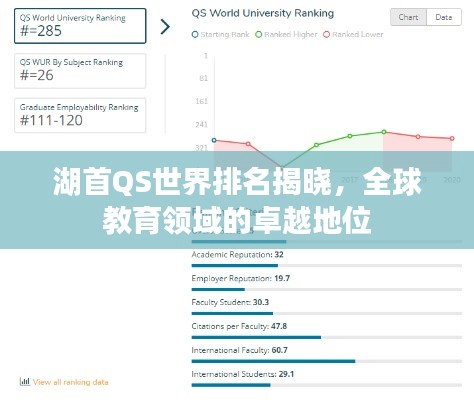Image resolution: width=474 pixels, height=400 pixels.
Task: Click the '241' y-axis label
Action: tap(201, 125)
